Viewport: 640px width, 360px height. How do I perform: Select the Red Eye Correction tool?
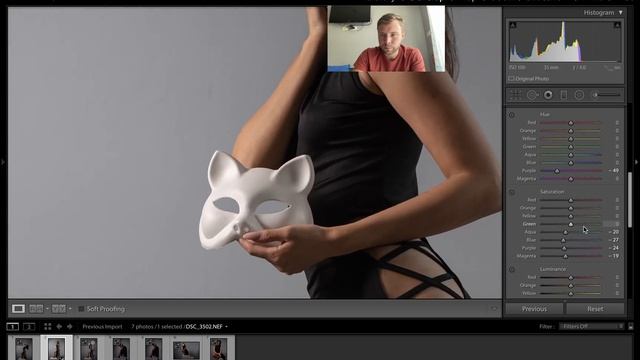(548, 95)
